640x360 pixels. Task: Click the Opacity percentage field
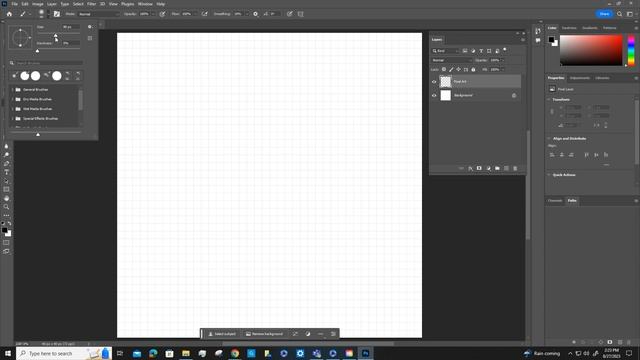pos(144,14)
